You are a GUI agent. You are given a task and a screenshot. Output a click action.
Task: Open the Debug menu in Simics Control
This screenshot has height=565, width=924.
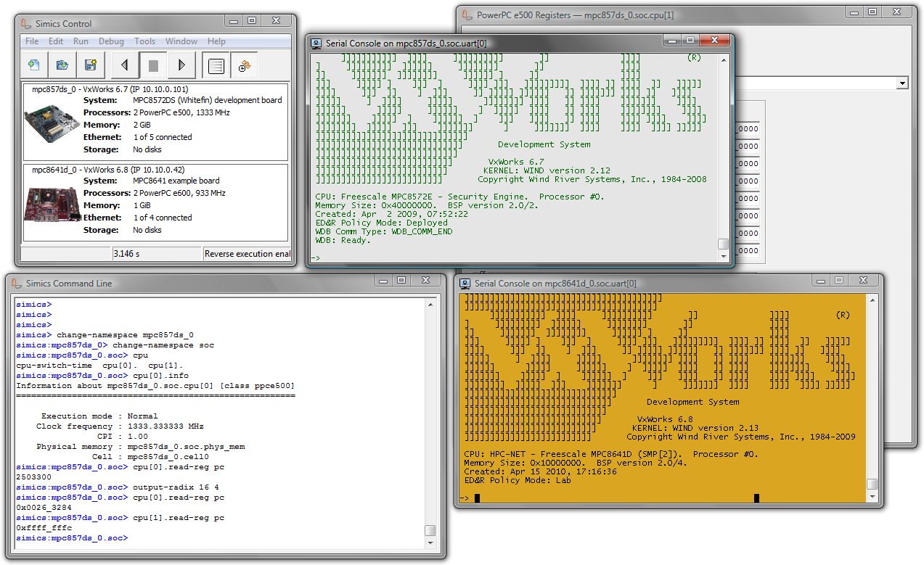click(x=111, y=41)
